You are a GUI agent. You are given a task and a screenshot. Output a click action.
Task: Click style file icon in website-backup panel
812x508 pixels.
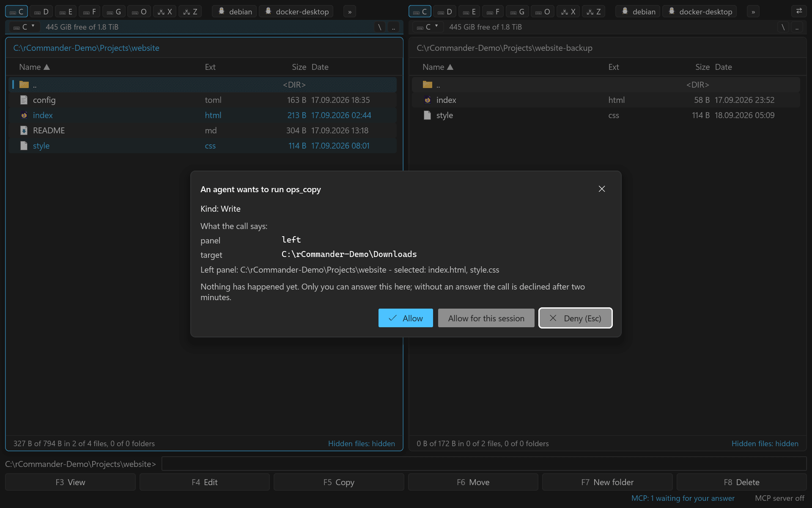pyautogui.click(x=428, y=115)
